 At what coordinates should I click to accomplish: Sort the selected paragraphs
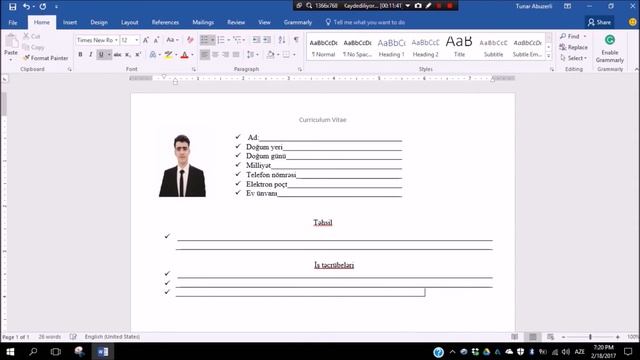[282, 40]
